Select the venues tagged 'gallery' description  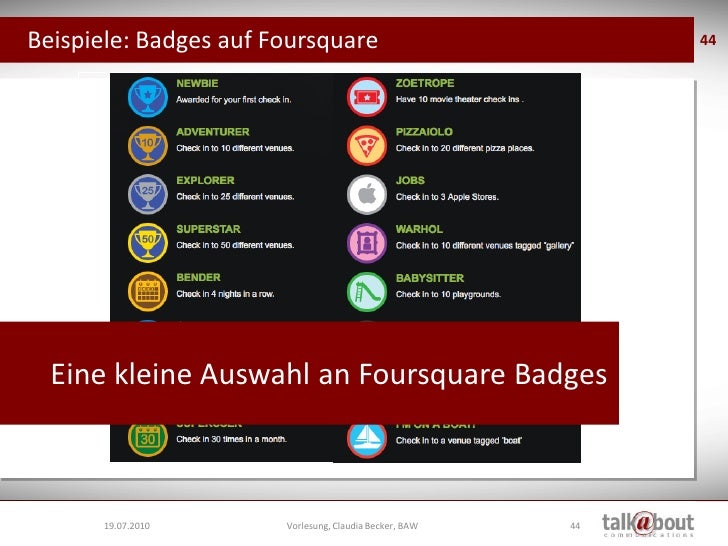click(485, 246)
